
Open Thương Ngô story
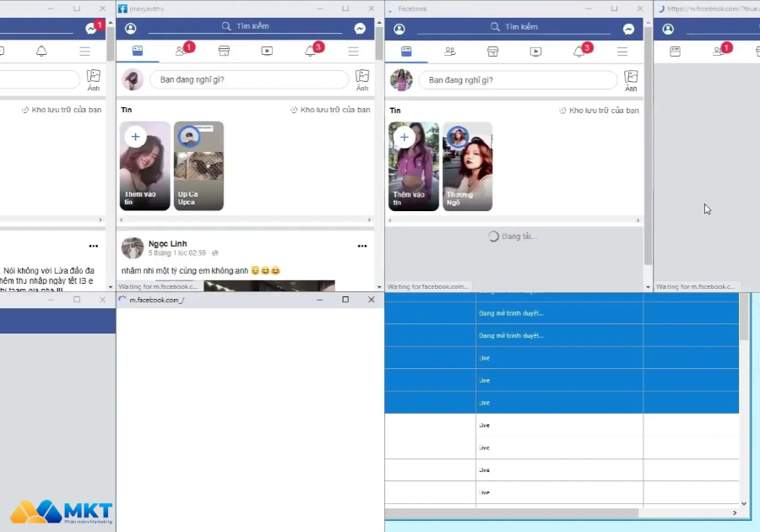(467, 166)
